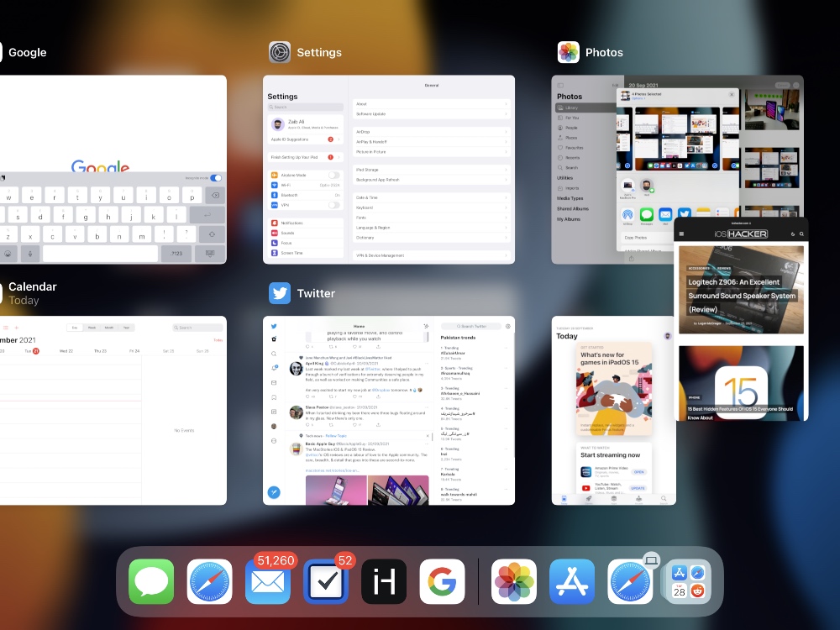This screenshot has width=840, height=630.
Task: Open the hamburger menu on iOS Hacker page
Action: [x=681, y=234]
